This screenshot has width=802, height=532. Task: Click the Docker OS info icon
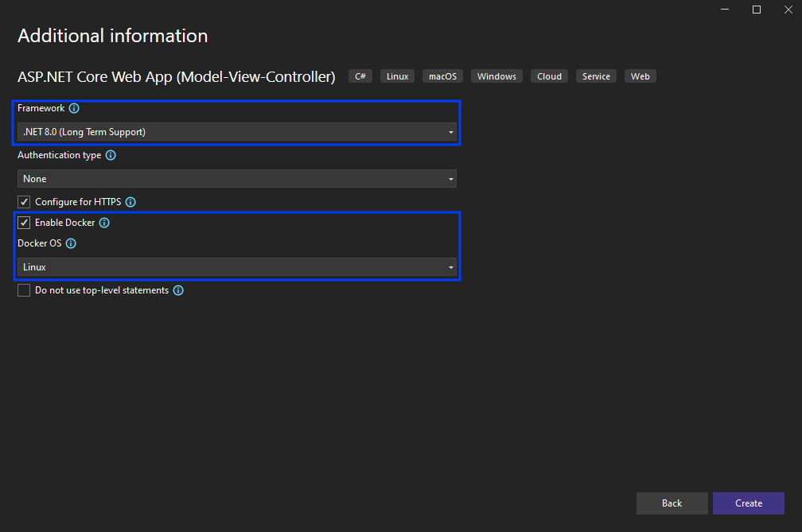71,243
